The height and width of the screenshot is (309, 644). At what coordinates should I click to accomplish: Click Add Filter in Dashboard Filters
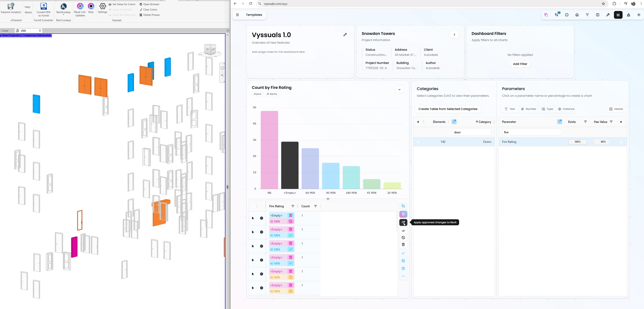(520, 64)
